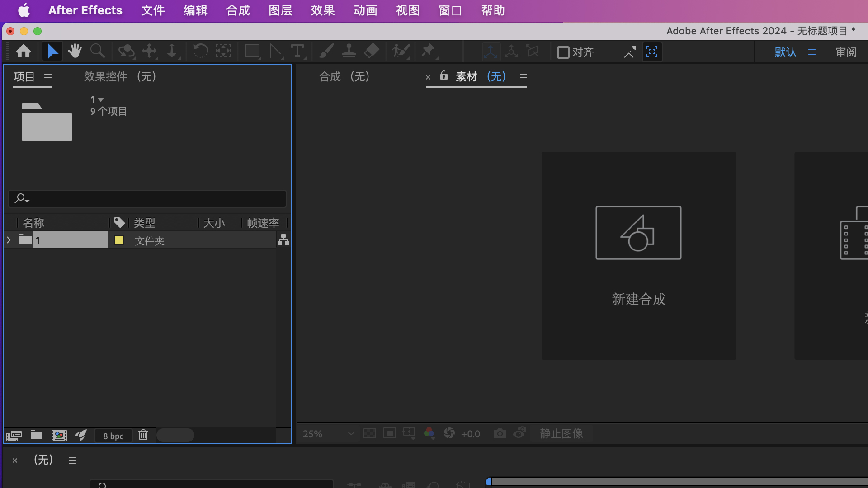The image size is (868, 488).
Task: Select the Text tool
Action: (297, 51)
